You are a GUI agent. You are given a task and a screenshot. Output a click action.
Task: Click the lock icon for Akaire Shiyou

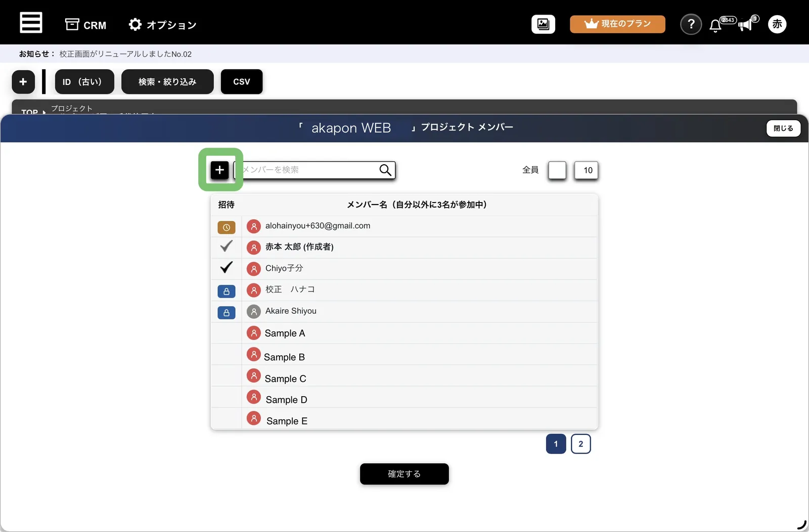click(227, 313)
